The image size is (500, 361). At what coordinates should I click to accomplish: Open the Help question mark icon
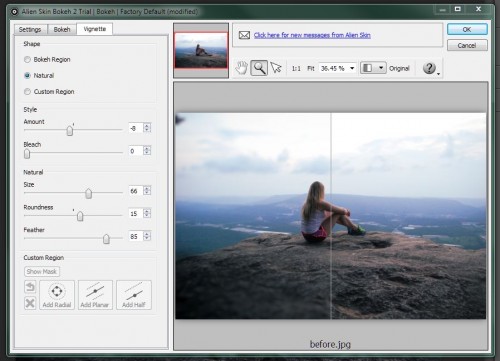tap(429, 68)
